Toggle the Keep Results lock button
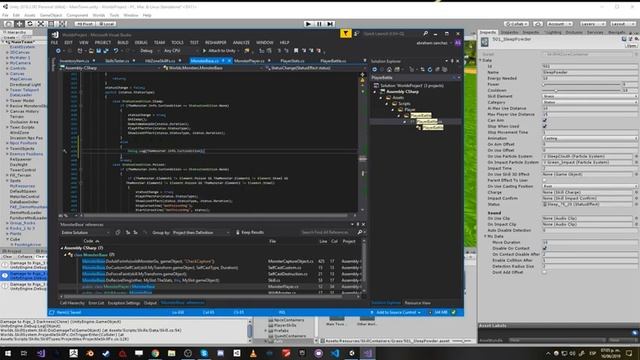The width and height of the screenshot is (640, 360). [250, 232]
